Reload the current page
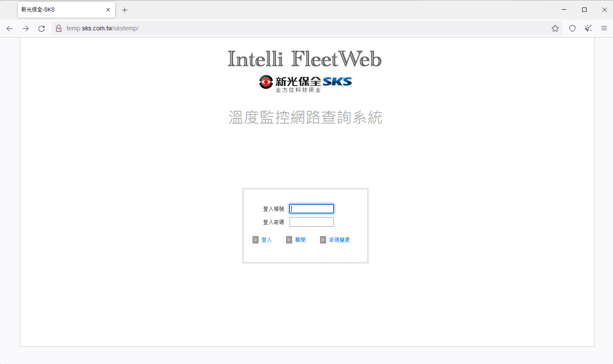The height and width of the screenshot is (364, 613). pyautogui.click(x=41, y=28)
